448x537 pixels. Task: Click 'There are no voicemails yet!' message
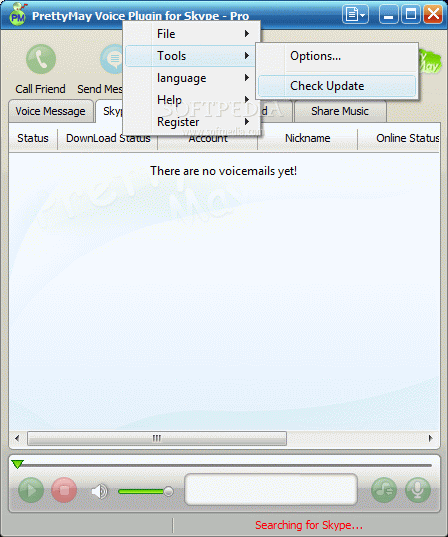224,171
